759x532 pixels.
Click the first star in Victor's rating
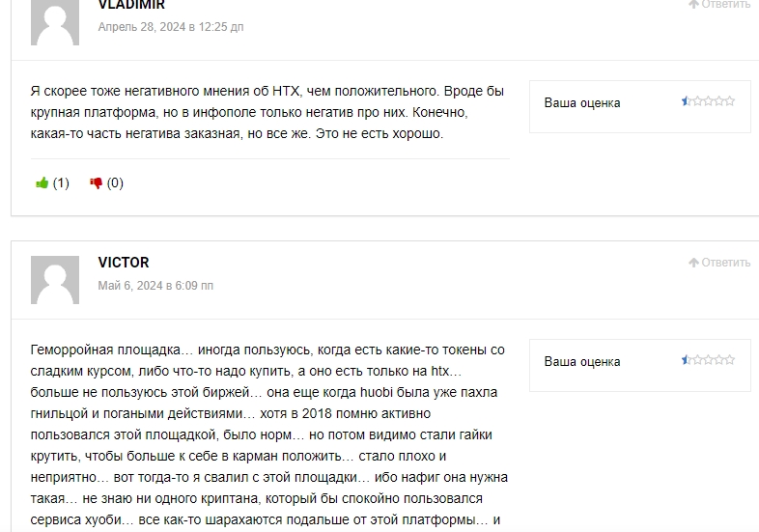(687, 360)
